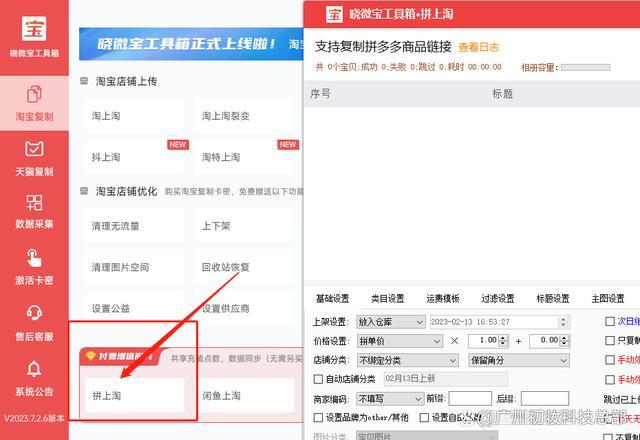
Task: Tick the checkbox next to 设置品牌为other/其他's neighbor 设置自
Action: [x=424, y=418]
